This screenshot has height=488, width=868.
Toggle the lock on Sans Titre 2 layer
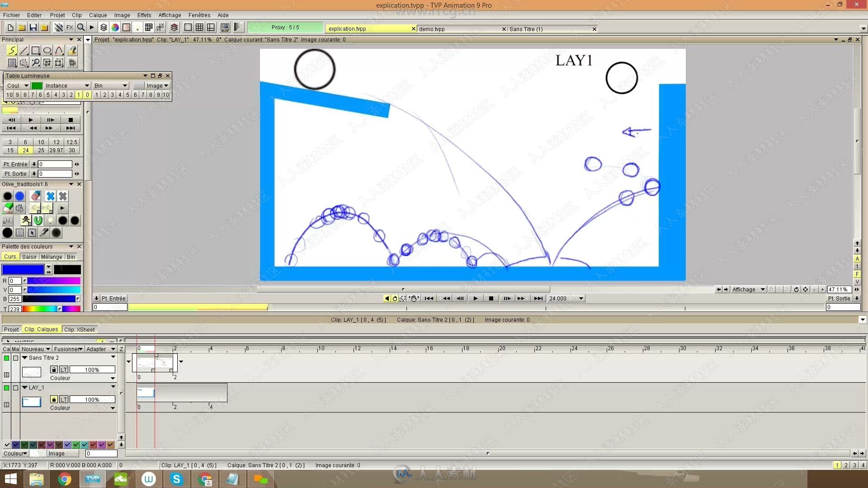(54, 370)
